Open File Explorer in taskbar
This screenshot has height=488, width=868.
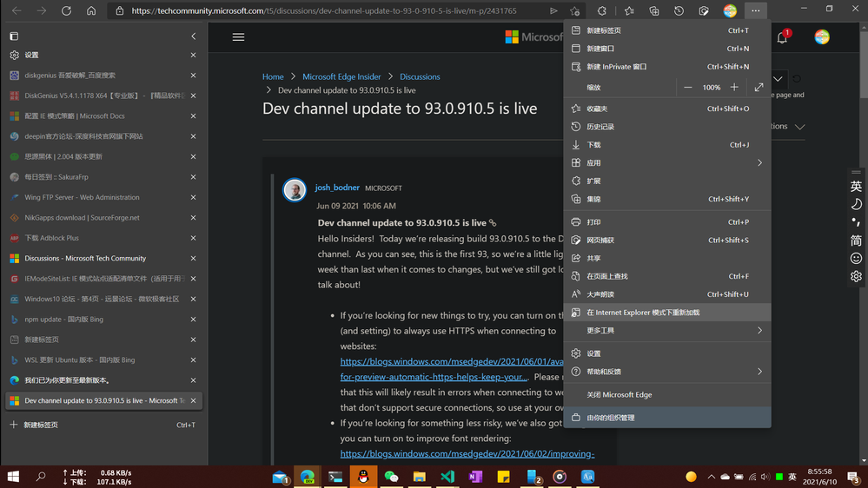pyautogui.click(x=419, y=477)
